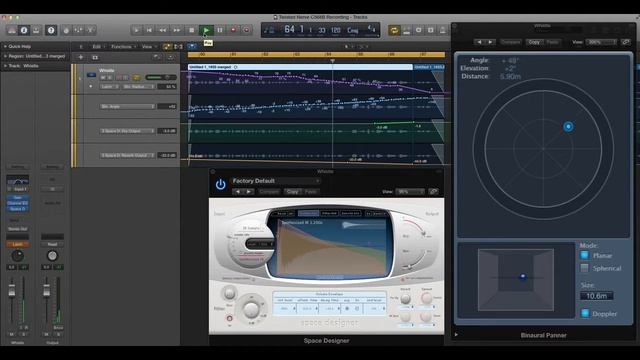The image size is (640, 360).
Task: Select Planar mode in Binaural Panner
Action: pyautogui.click(x=584, y=256)
